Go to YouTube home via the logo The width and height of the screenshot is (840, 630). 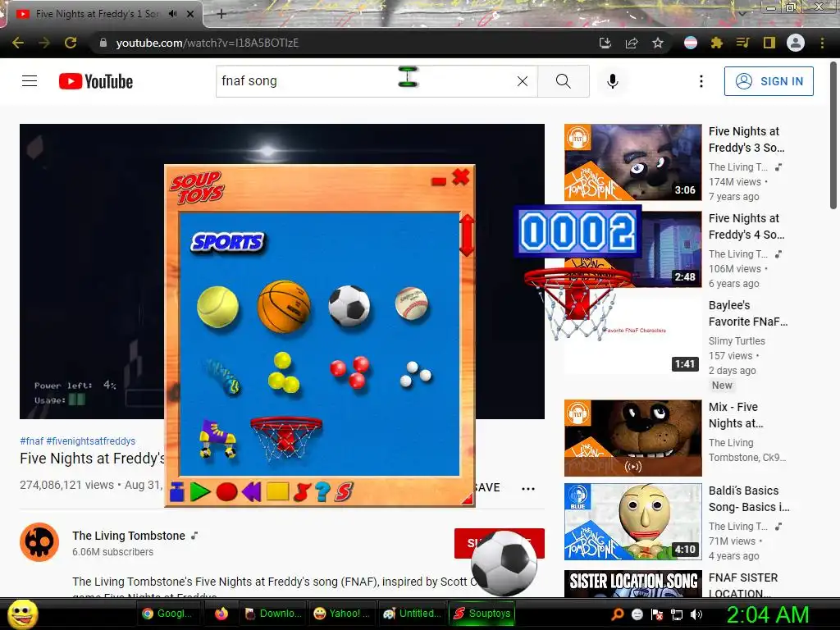[96, 81]
